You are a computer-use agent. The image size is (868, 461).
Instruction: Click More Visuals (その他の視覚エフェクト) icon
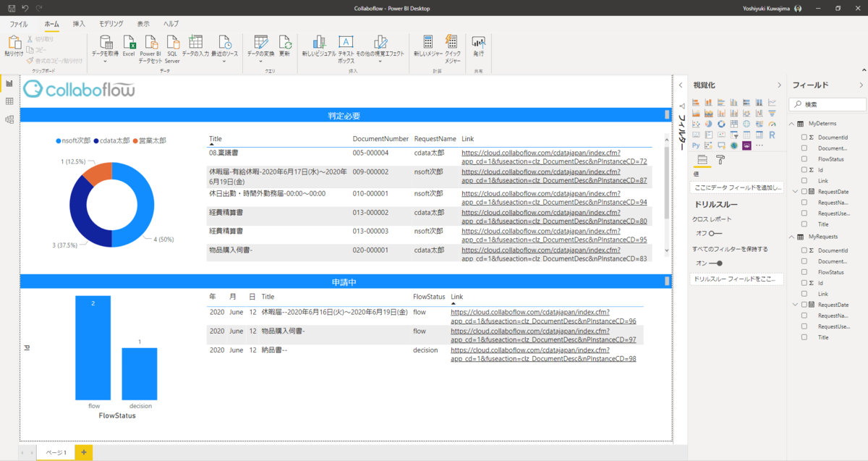click(380, 42)
